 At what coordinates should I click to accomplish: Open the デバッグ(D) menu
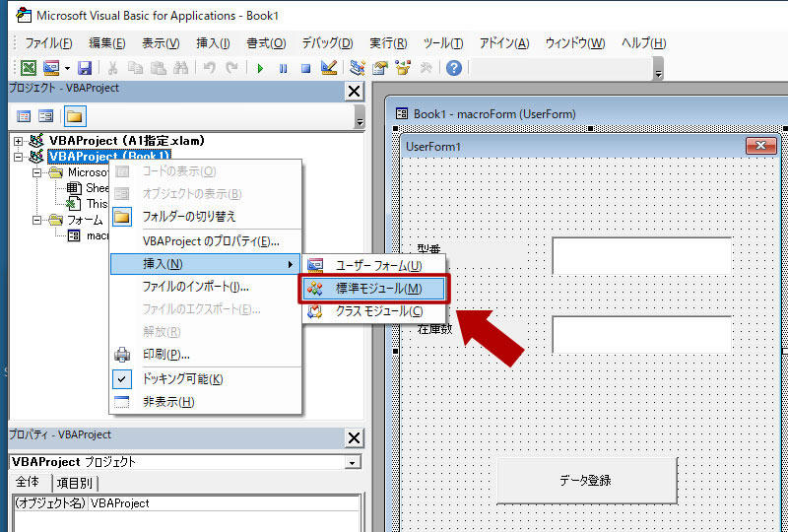pos(327,43)
